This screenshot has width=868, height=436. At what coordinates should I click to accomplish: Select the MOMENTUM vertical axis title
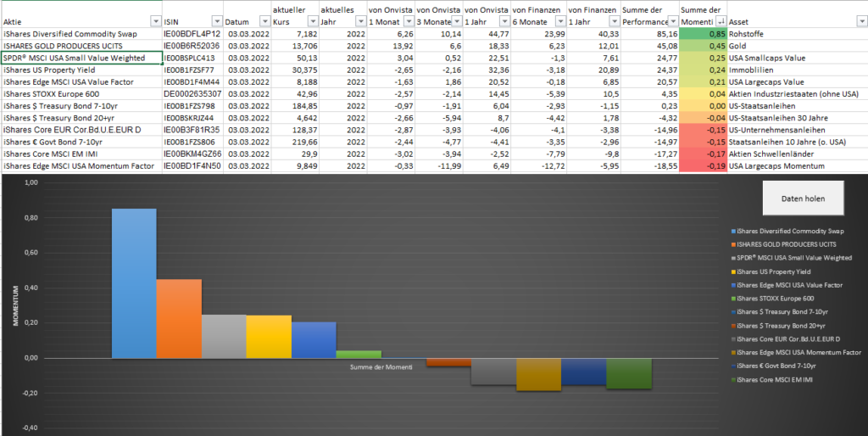pos(16,305)
